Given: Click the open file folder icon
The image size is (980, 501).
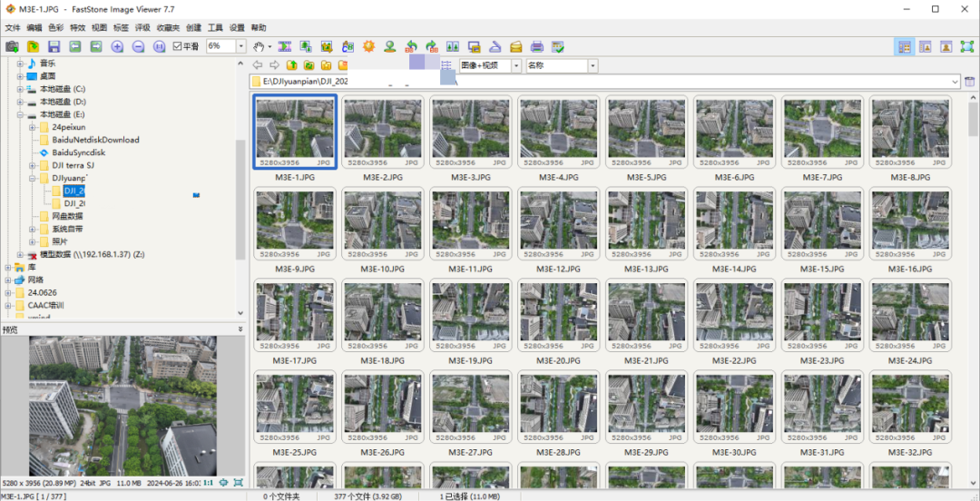Looking at the screenshot, I should 33,46.
